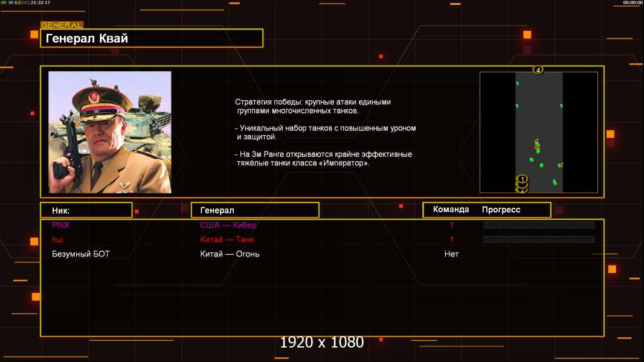This screenshot has height=362, width=644.
Task: Click the minimap preview of the map
Action: pos(539,132)
